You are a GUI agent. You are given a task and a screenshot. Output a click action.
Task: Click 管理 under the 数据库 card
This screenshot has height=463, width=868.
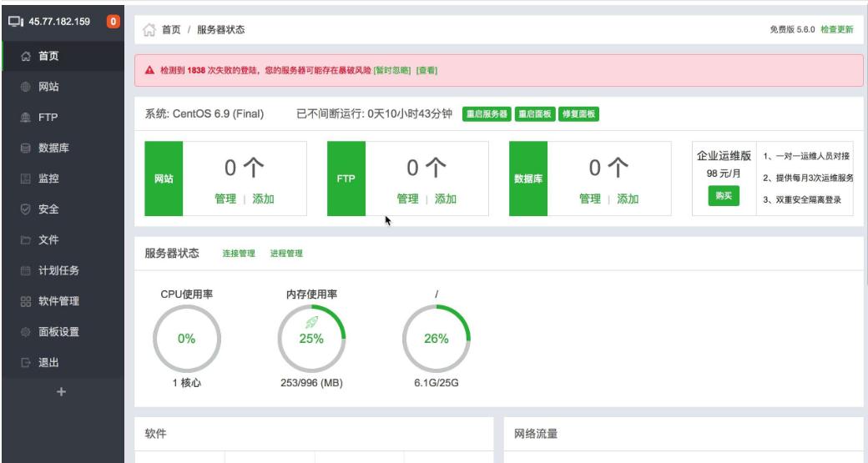(x=590, y=199)
